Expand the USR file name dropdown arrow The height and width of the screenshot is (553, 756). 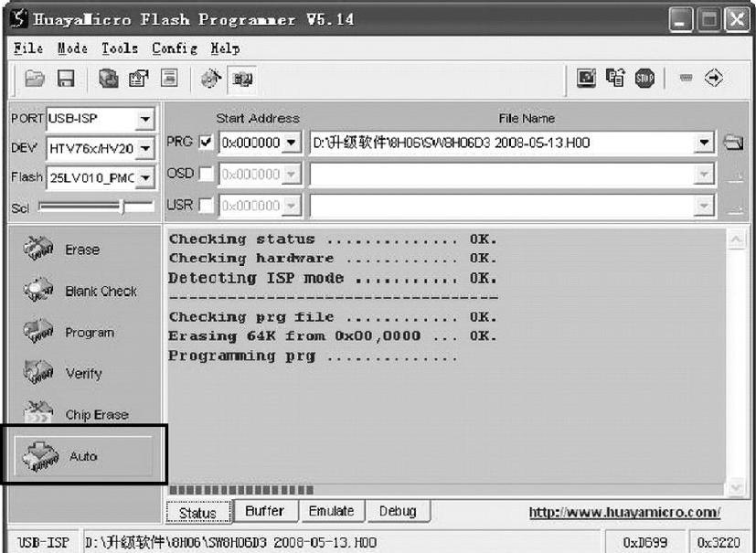click(704, 207)
